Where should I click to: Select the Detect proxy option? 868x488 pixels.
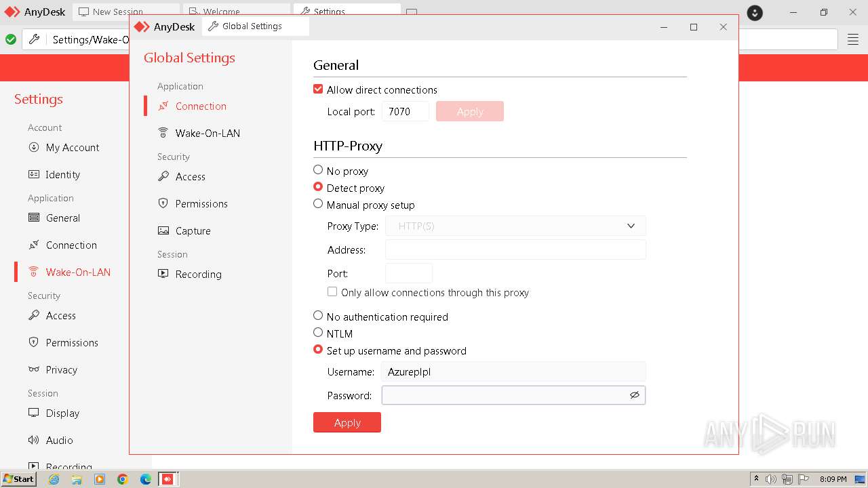coord(318,186)
